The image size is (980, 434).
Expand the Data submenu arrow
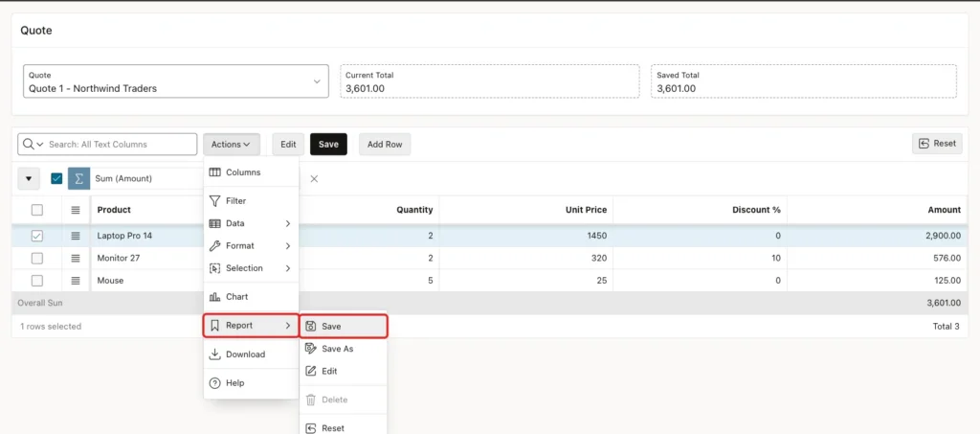tap(288, 223)
